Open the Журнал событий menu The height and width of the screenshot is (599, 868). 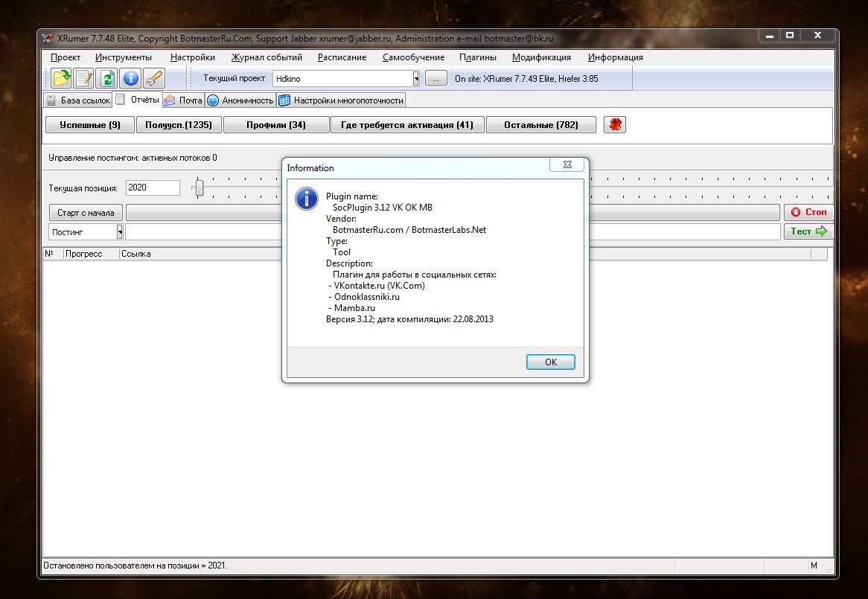tap(267, 57)
